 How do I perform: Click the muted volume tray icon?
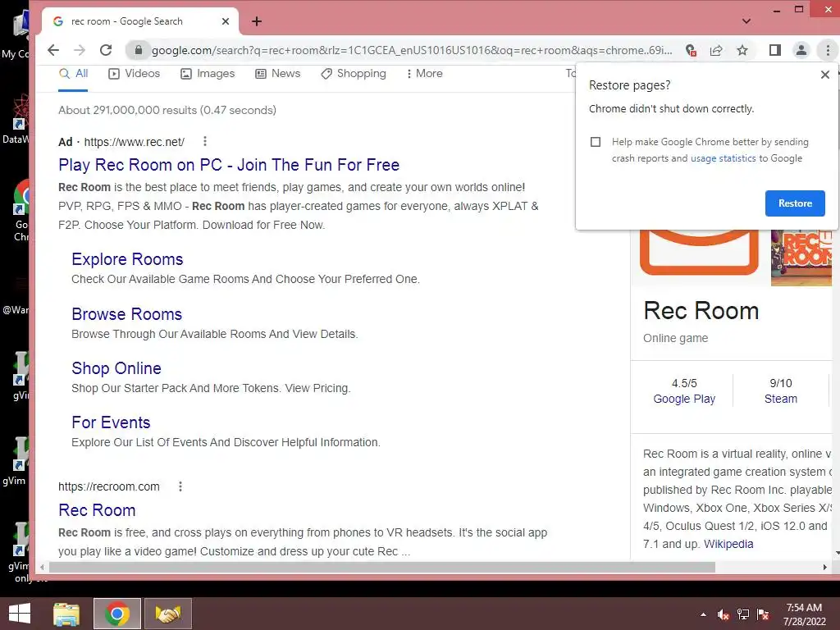tap(724, 614)
